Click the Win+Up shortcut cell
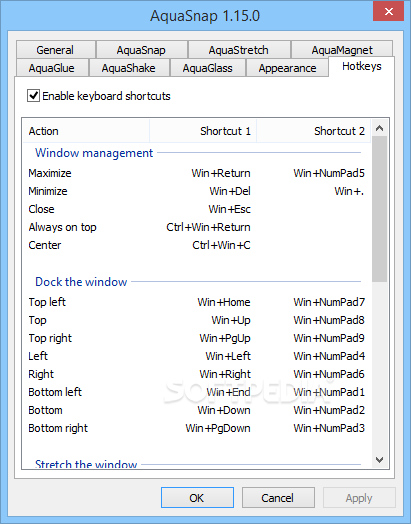 [x=231, y=320]
